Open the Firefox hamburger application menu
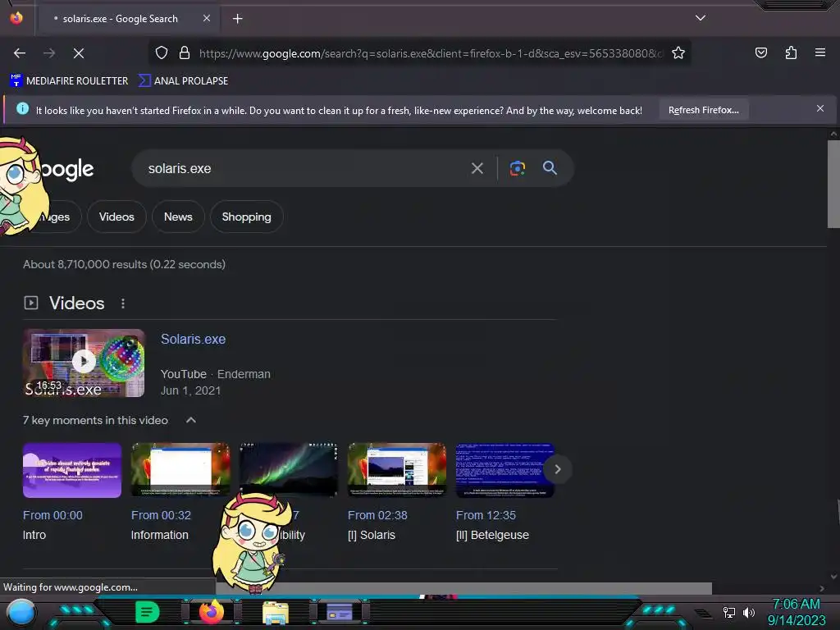Viewport: 840px width, 630px height. click(x=819, y=52)
